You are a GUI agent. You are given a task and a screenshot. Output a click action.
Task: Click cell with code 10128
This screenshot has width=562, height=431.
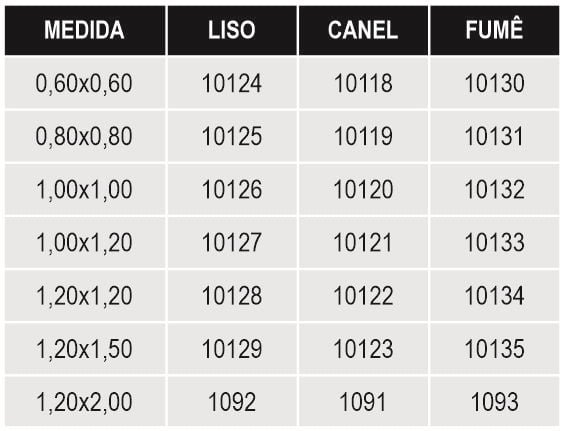coord(232,296)
